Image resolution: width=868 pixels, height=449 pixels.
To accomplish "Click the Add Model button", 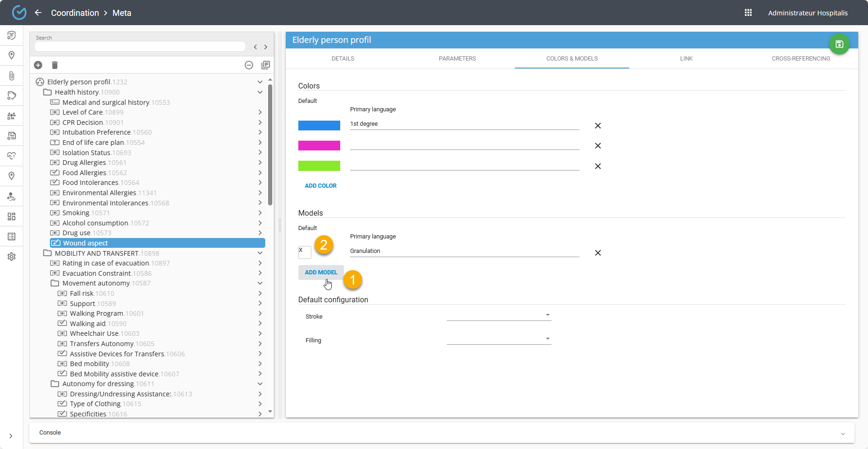I will [321, 272].
